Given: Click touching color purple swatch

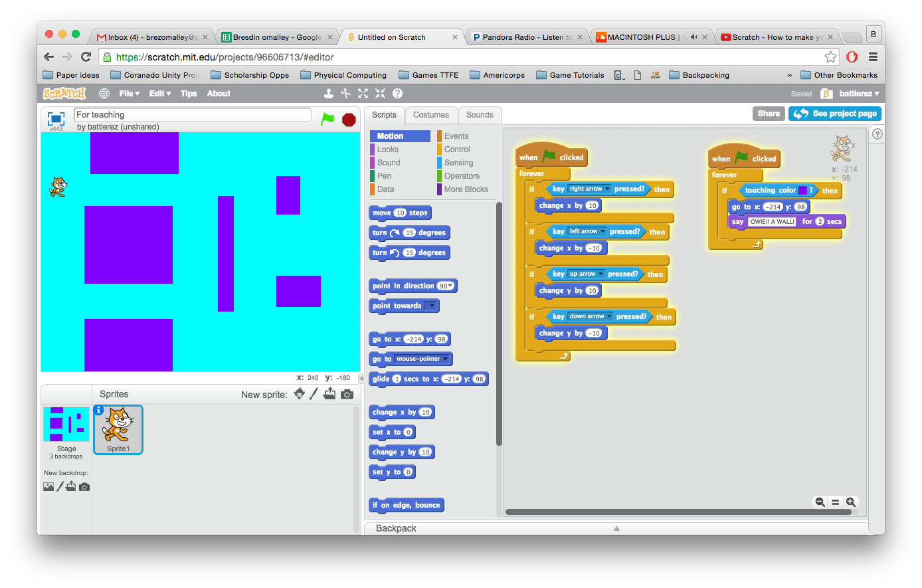Looking at the screenshot, I should pos(802,190).
